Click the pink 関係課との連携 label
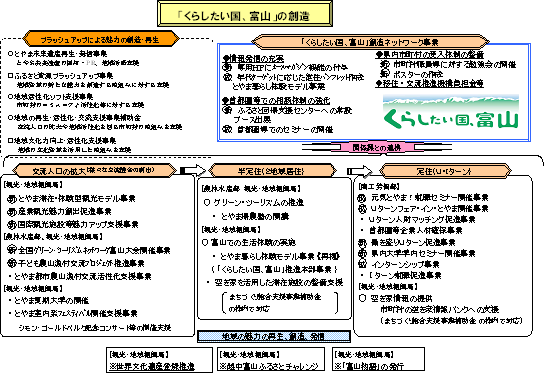Viewport: 544px width, 373px height. click(377, 147)
